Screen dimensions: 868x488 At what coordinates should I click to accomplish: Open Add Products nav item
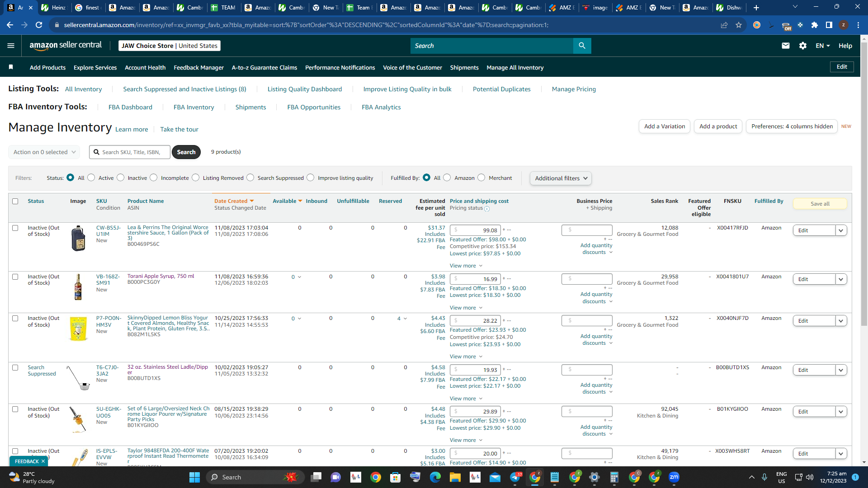(47, 67)
